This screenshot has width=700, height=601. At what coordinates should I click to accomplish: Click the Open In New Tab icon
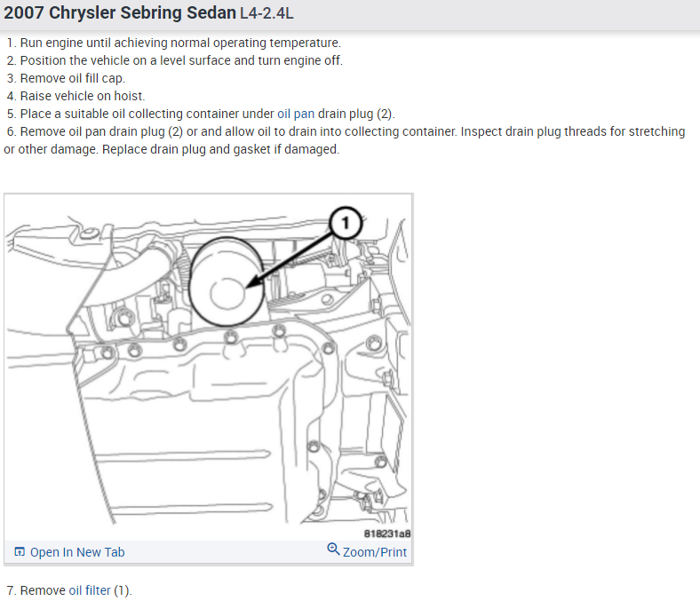point(20,552)
